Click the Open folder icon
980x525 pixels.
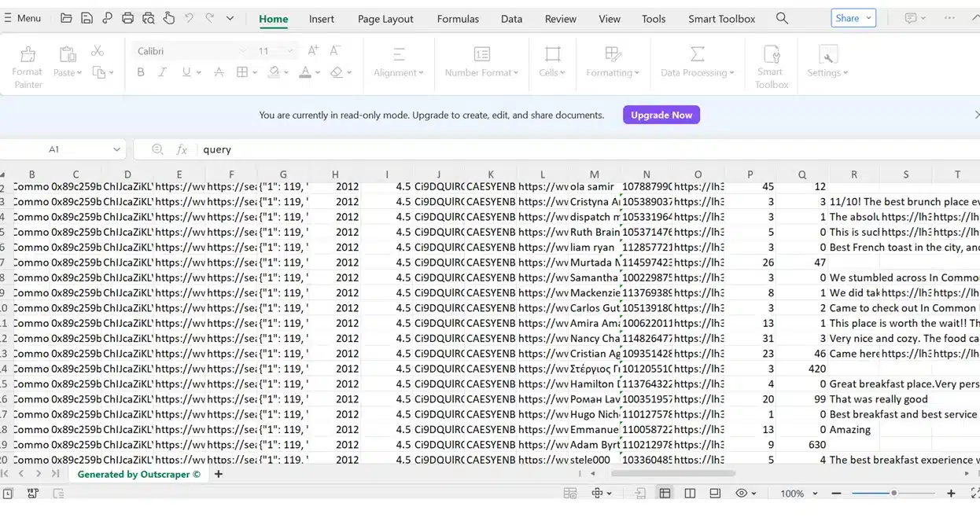pyautogui.click(x=66, y=18)
